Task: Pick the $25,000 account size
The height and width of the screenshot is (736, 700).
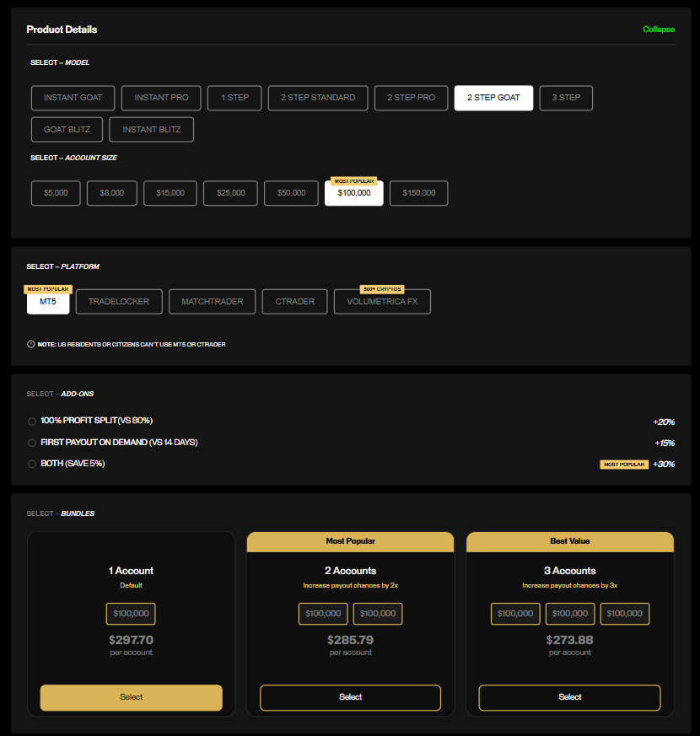Action: click(x=229, y=193)
